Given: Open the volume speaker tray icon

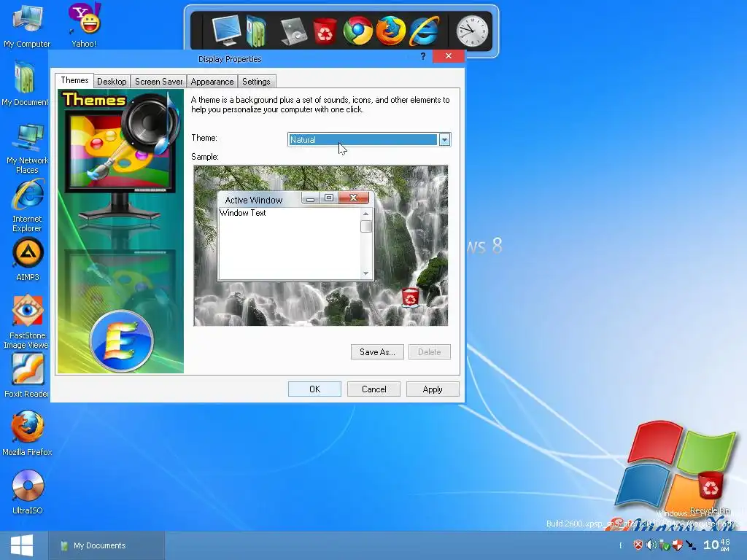Looking at the screenshot, I should (651, 545).
